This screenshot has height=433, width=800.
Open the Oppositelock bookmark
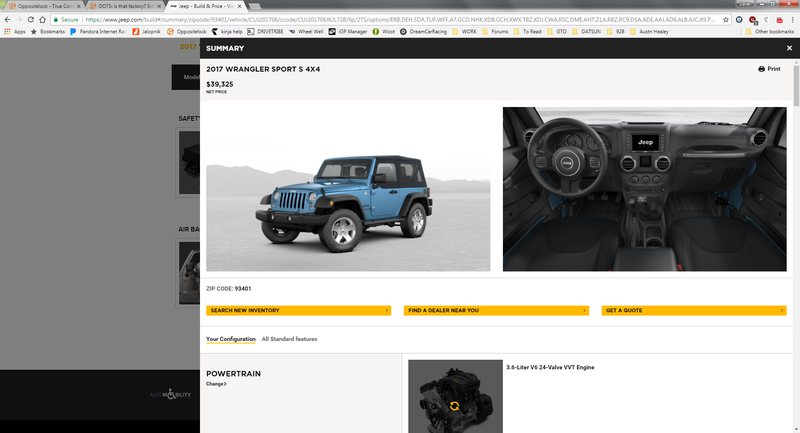(186, 32)
